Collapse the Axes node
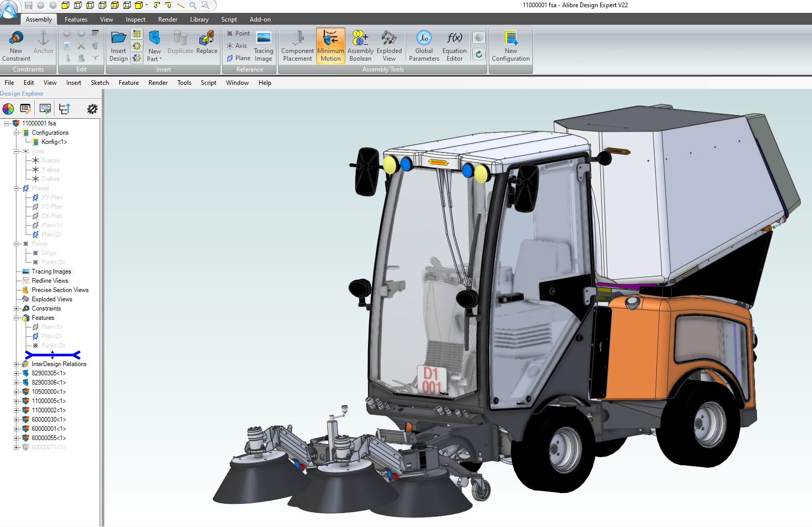The width and height of the screenshot is (812, 527). click(16, 151)
